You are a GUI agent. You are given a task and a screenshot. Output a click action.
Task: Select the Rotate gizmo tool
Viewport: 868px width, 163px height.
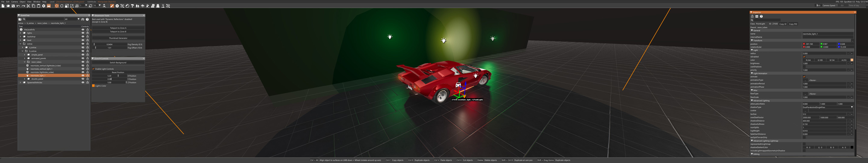(x=62, y=6)
